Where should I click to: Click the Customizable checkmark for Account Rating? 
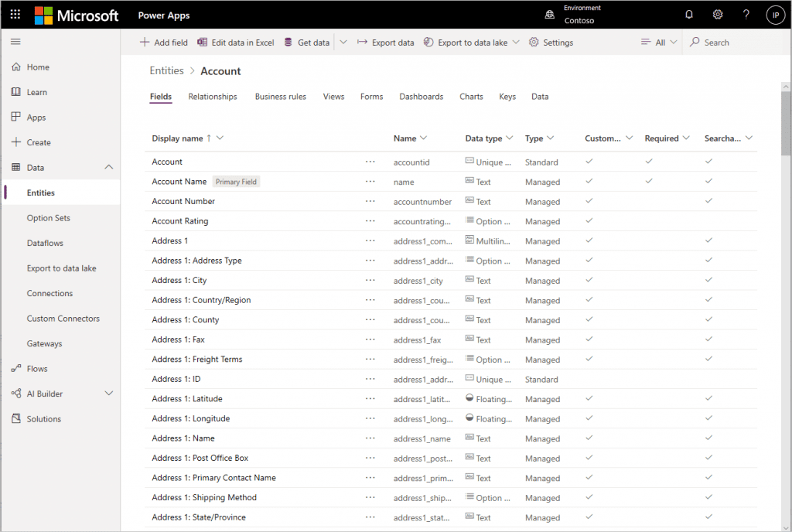(x=589, y=220)
